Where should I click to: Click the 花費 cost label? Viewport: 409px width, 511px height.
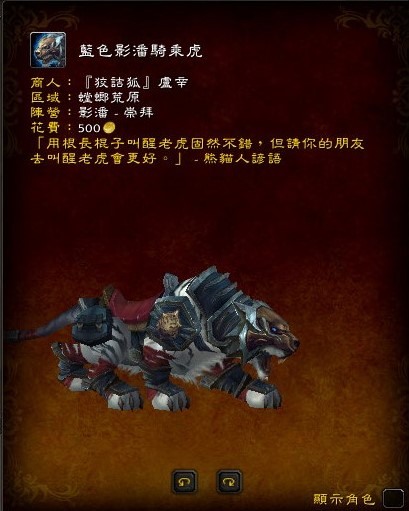click(x=45, y=128)
